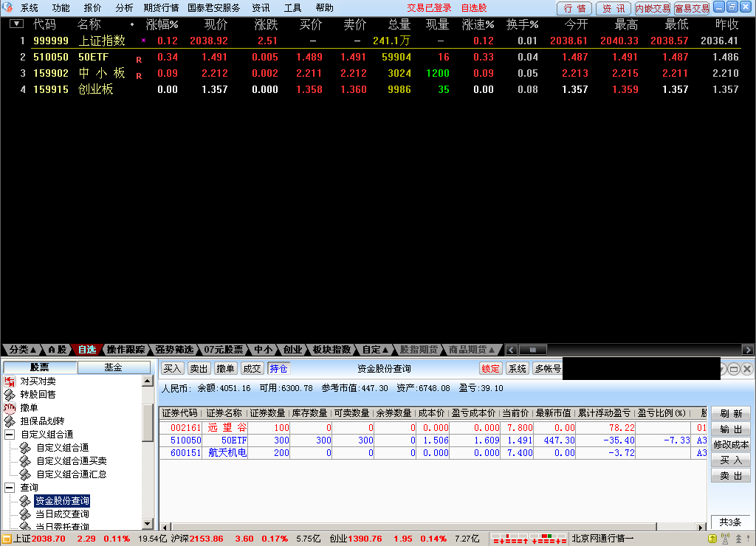
Task: Click the 对买对卖 icon in the sidebar
Action: (x=10, y=381)
